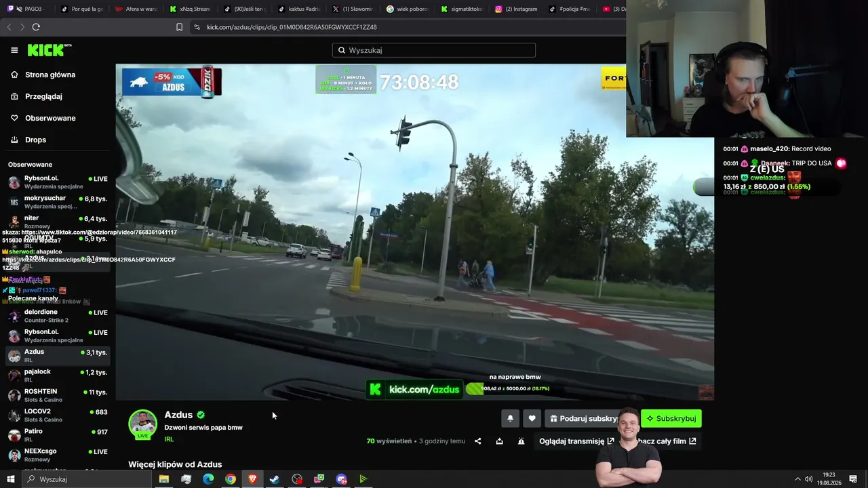Image resolution: width=868 pixels, height=488 pixels.
Task: Open Microsoft Edge from taskbar
Action: click(208, 479)
